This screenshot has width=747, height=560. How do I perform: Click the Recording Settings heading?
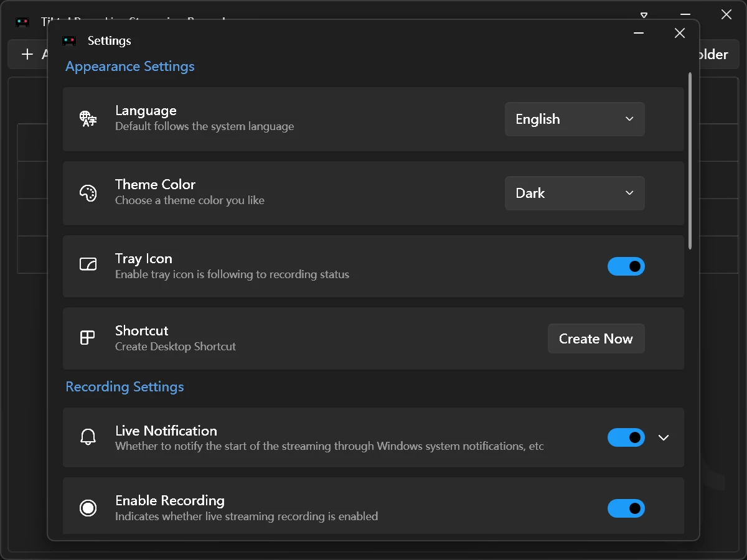point(125,386)
